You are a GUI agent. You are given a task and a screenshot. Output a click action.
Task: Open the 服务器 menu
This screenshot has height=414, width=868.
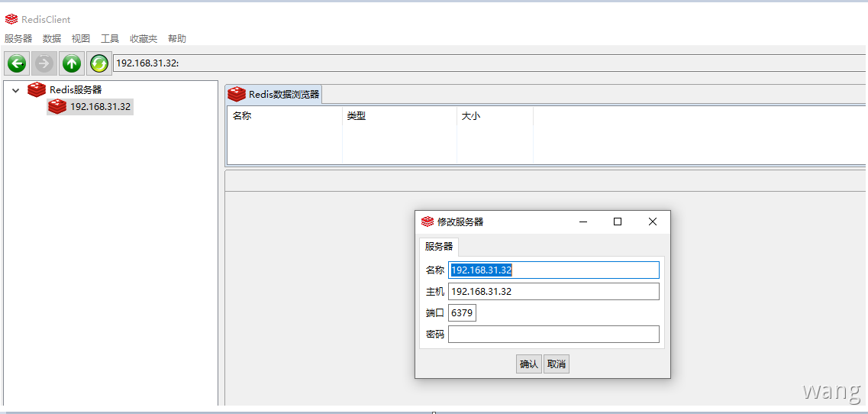pyautogui.click(x=18, y=38)
